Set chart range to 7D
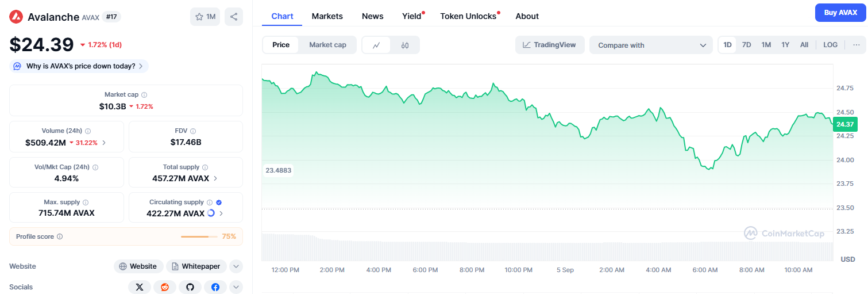 tap(747, 45)
